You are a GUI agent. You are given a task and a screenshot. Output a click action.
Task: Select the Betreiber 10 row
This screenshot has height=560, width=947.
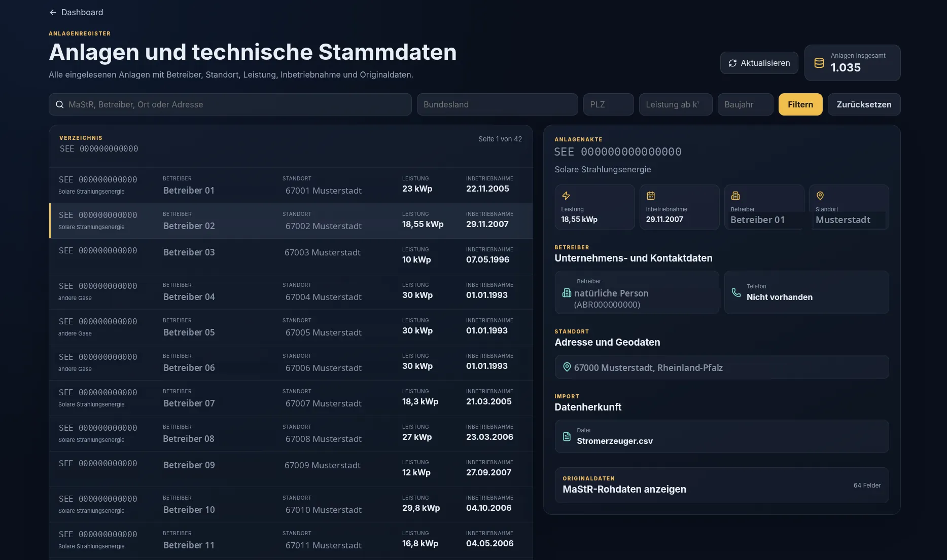click(x=291, y=505)
